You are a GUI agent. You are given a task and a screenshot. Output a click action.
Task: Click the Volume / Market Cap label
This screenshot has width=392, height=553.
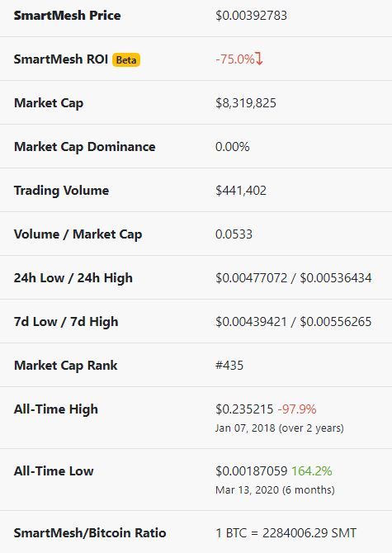click(x=78, y=234)
